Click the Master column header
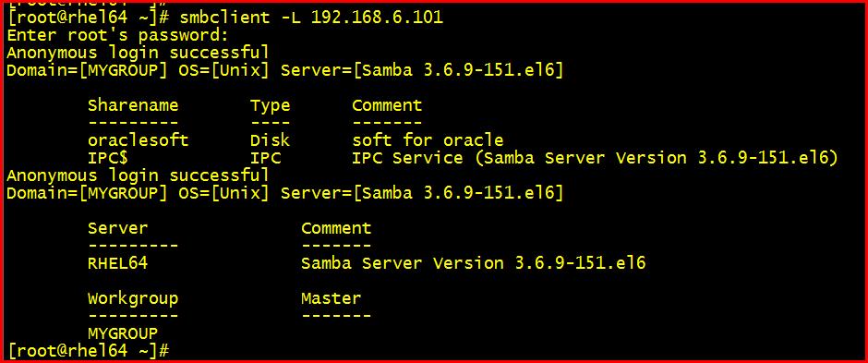868x363 pixels. point(331,298)
